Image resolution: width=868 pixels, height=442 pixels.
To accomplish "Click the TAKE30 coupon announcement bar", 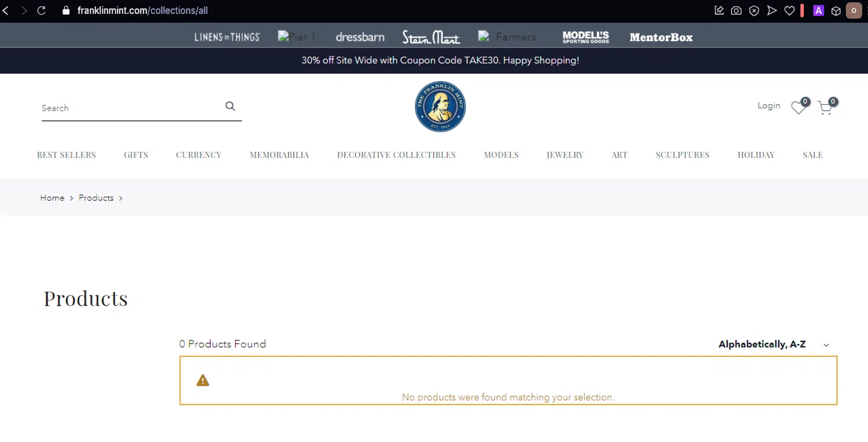I will pyautogui.click(x=440, y=60).
